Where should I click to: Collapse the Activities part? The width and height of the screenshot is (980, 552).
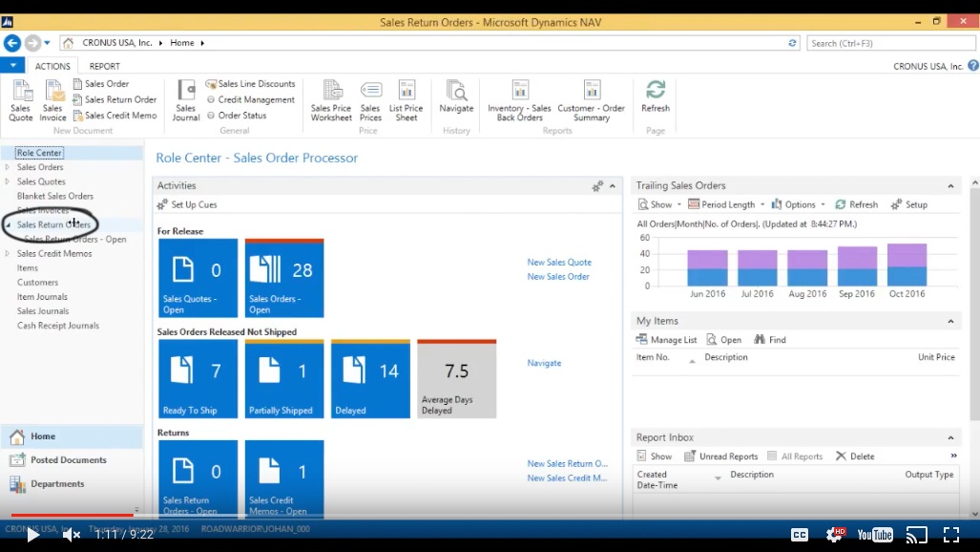pos(613,186)
